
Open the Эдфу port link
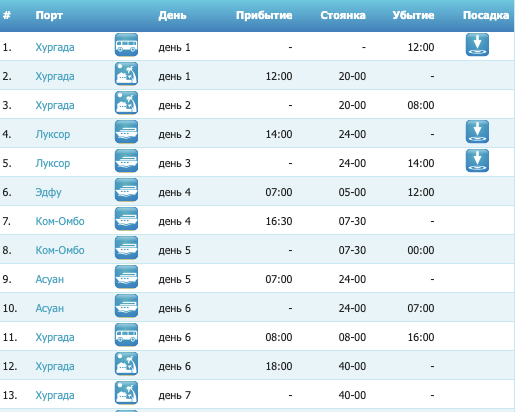point(48,193)
